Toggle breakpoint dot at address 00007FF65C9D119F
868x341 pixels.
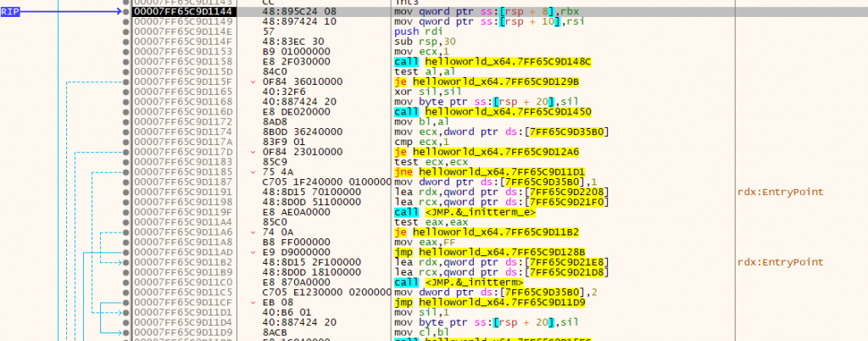click(x=126, y=212)
